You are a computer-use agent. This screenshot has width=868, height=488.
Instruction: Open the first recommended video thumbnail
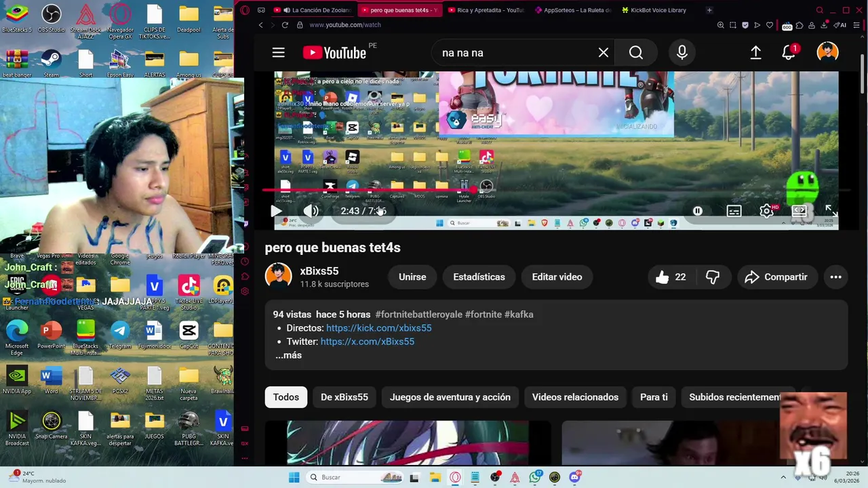click(x=408, y=443)
